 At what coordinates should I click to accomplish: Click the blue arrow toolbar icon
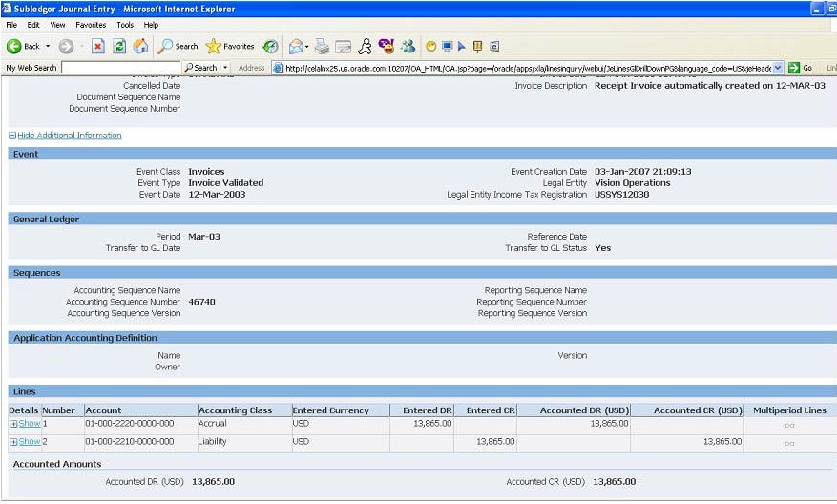462,47
